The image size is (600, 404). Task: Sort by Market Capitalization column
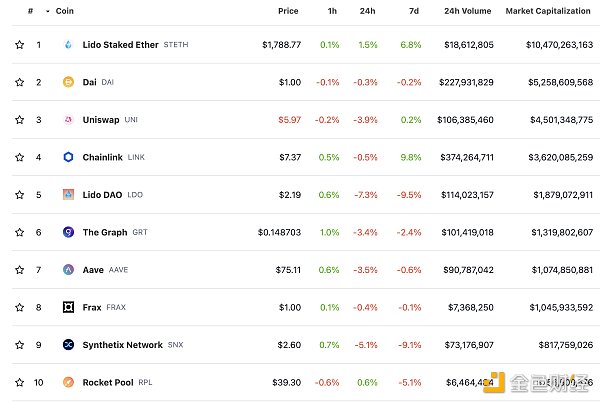point(549,11)
